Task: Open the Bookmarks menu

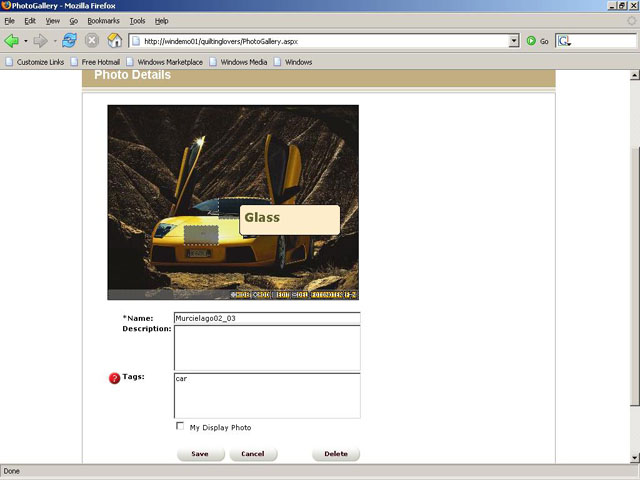Action: (103, 21)
